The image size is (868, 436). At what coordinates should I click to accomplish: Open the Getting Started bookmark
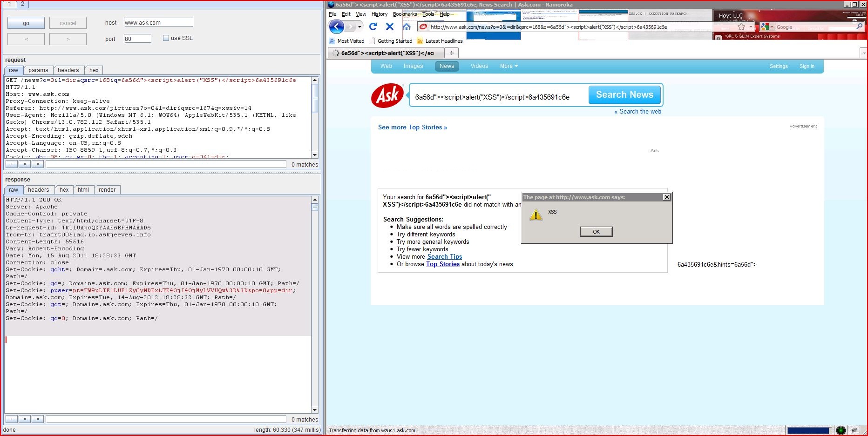[x=390, y=41]
